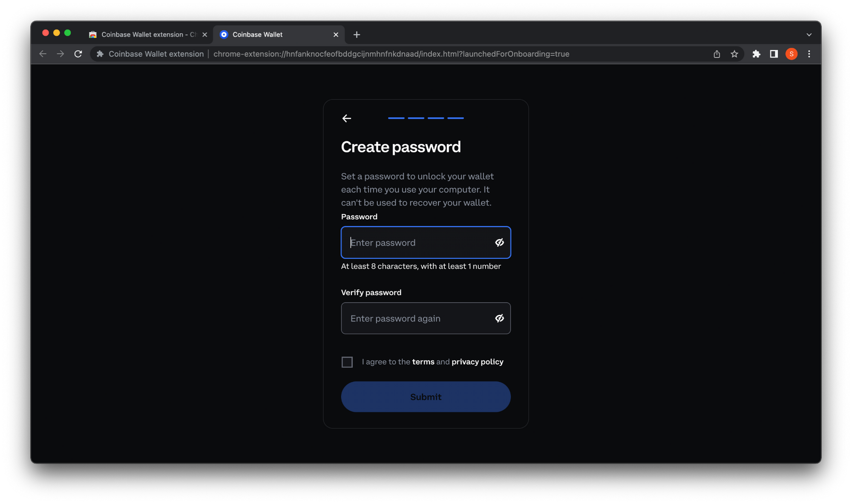Submit the password creation form
The width and height of the screenshot is (852, 504).
click(x=426, y=397)
